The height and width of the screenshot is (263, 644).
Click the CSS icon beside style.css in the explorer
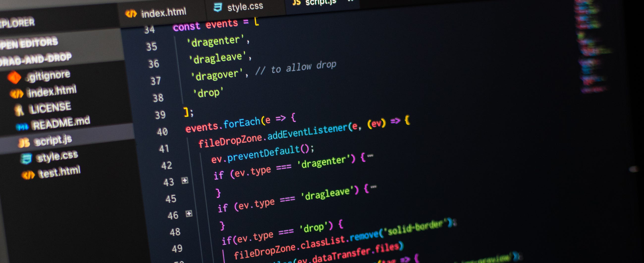[26, 159]
